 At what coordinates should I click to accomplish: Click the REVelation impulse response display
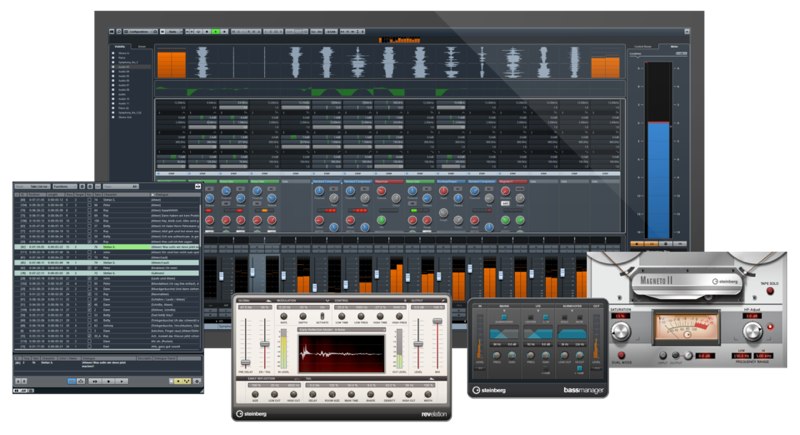pos(341,353)
